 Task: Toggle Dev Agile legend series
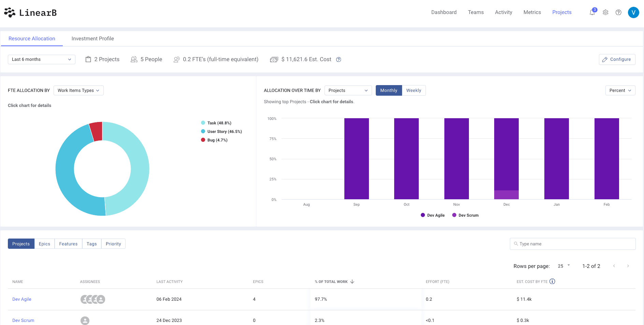(x=432, y=215)
